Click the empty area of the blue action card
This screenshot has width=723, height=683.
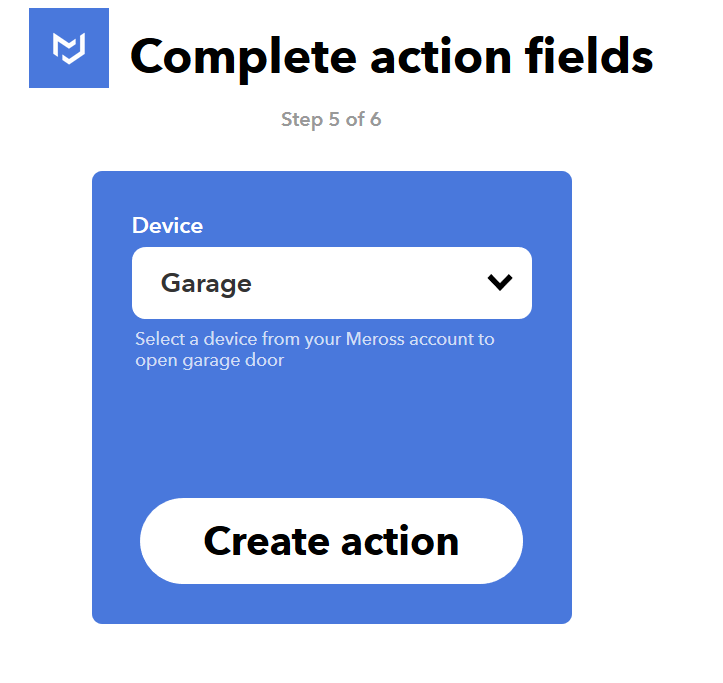(x=331, y=430)
